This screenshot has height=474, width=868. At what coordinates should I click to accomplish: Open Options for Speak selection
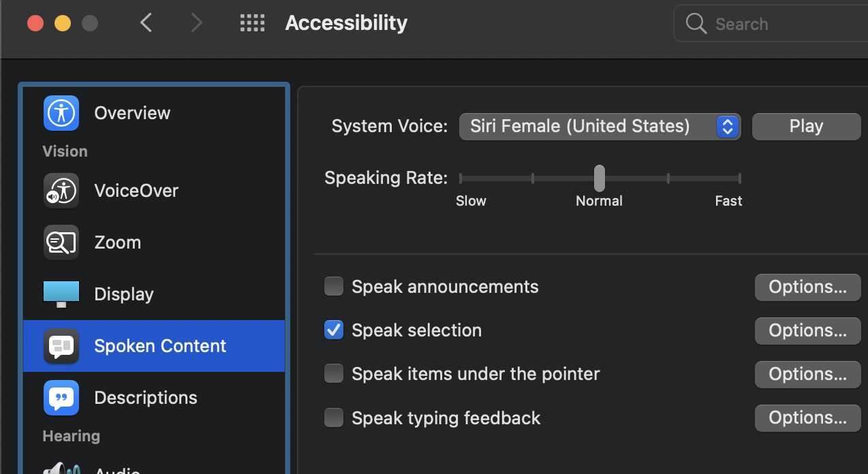coord(807,331)
